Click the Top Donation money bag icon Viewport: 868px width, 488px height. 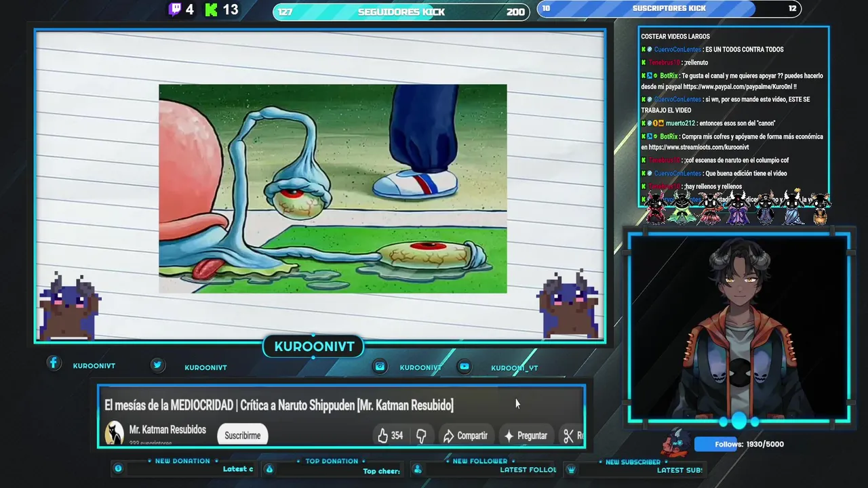[x=269, y=469]
